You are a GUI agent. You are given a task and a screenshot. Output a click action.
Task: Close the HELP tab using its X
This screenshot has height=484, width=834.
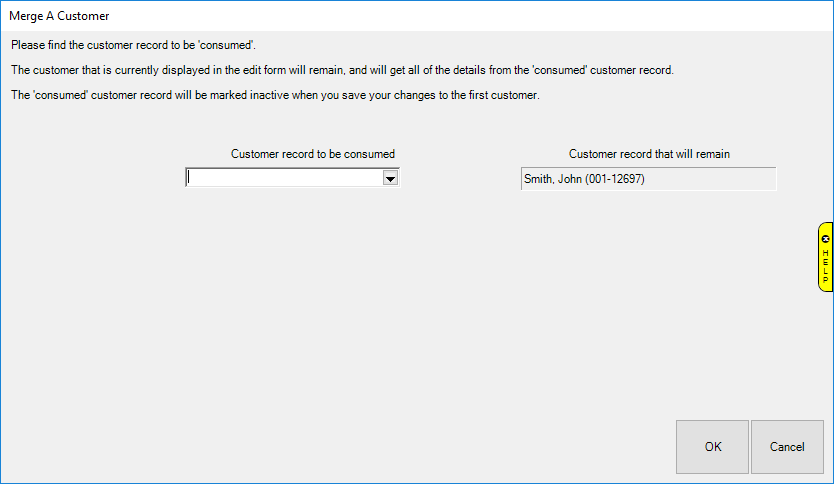click(x=825, y=239)
